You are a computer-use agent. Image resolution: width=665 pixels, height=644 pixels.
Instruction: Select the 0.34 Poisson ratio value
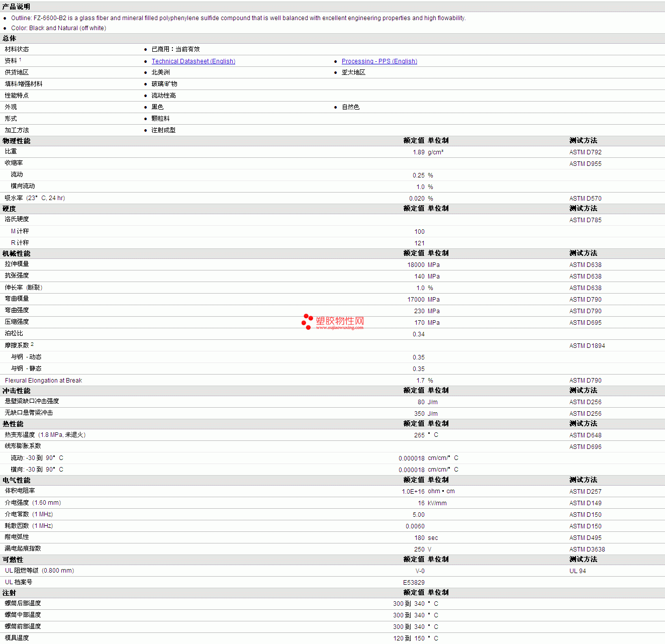pos(419,334)
